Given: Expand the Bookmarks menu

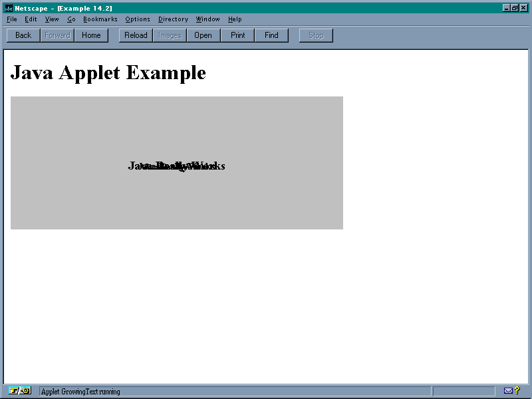Looking at the screenshot, I should coord(100,19).
